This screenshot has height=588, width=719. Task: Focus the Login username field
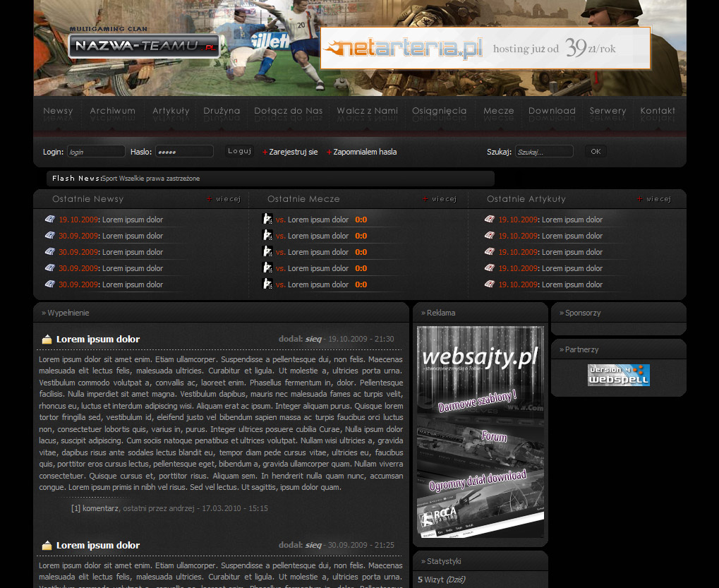pos(96,152)
